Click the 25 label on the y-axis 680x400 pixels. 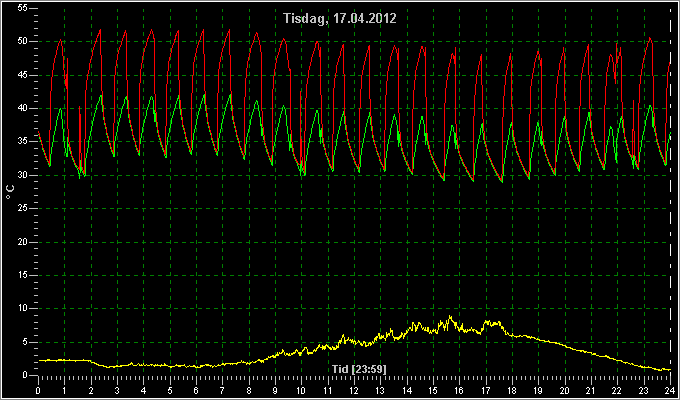[x=23, y=209]
